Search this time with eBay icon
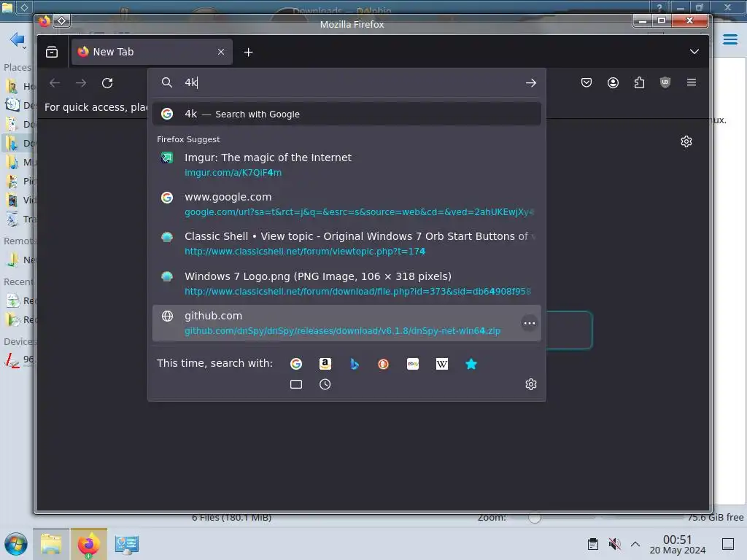Screen dimensions: 747x560 click(413, 364)
